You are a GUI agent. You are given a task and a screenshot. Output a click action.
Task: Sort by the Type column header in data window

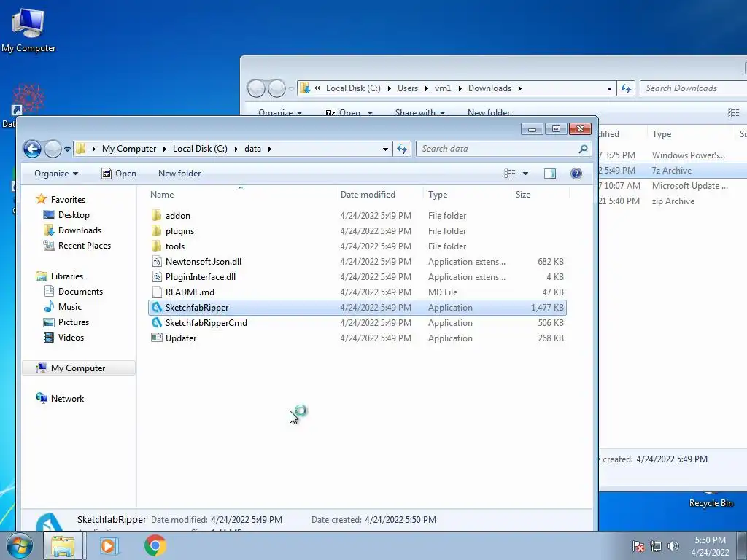click(x=467, y=194)
